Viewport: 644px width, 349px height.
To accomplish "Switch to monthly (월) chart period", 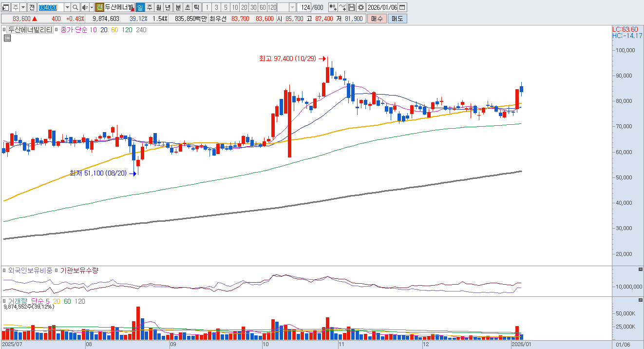I will pos(158,7).
